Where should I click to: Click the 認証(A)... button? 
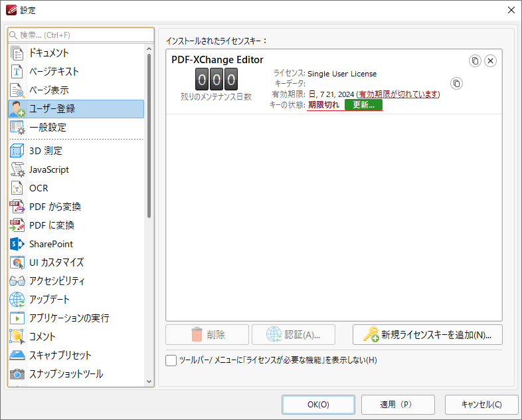pos(294,334)
